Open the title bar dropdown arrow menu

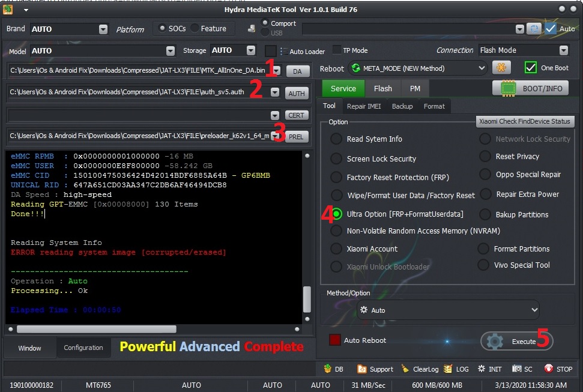pos(26,10)
